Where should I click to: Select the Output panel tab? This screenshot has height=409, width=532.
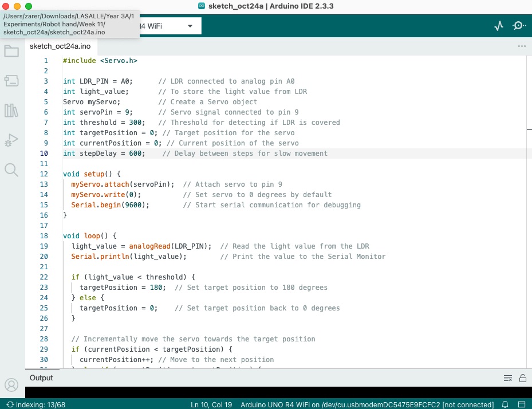coord(41,378)
